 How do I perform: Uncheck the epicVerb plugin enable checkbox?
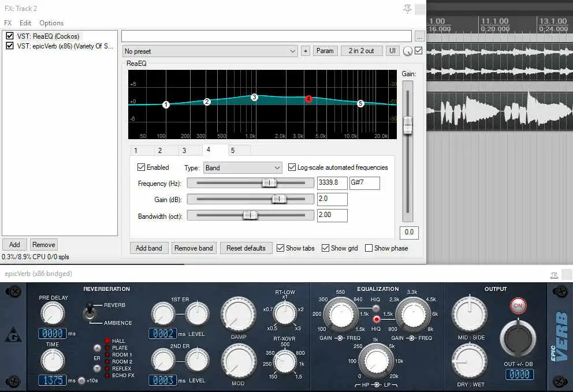pyautogui.click(x=10, y=46)
